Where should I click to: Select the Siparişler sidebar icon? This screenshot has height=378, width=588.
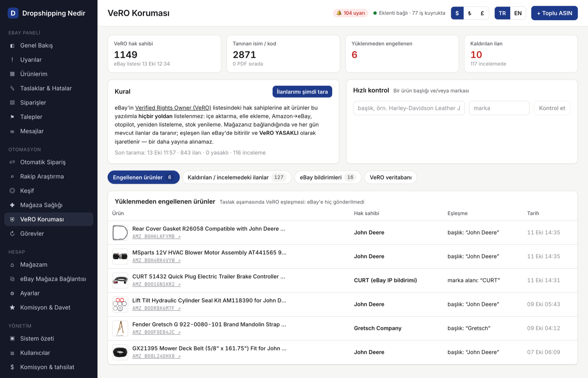tap(12, 103)
